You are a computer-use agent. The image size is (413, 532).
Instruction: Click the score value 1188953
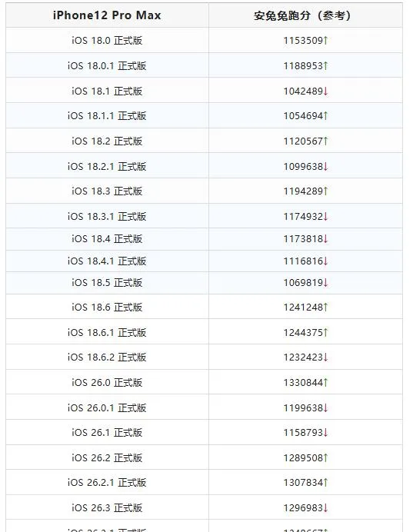(x=303, y=66)
